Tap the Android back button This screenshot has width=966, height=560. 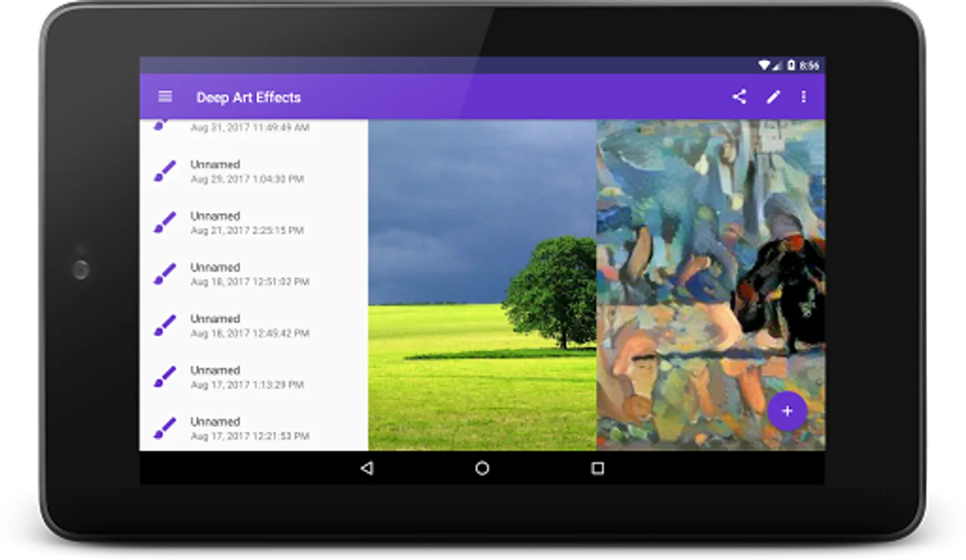[367, 468]
